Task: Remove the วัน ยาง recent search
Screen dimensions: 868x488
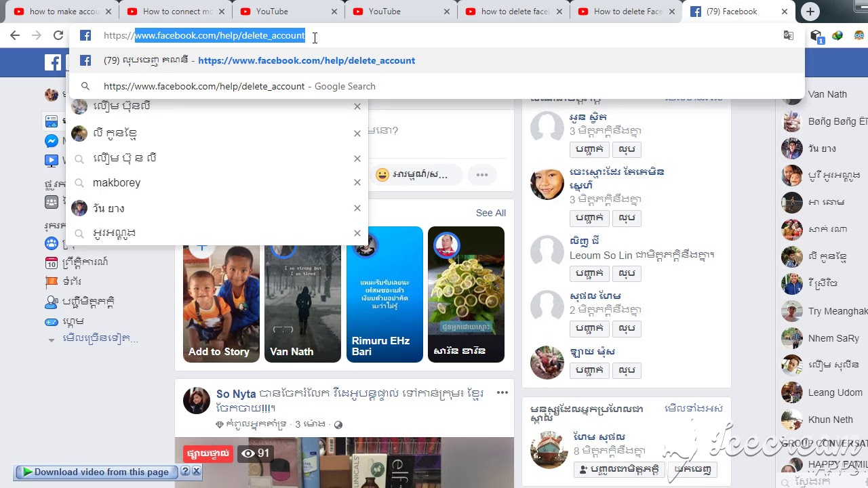Action: 357,208
